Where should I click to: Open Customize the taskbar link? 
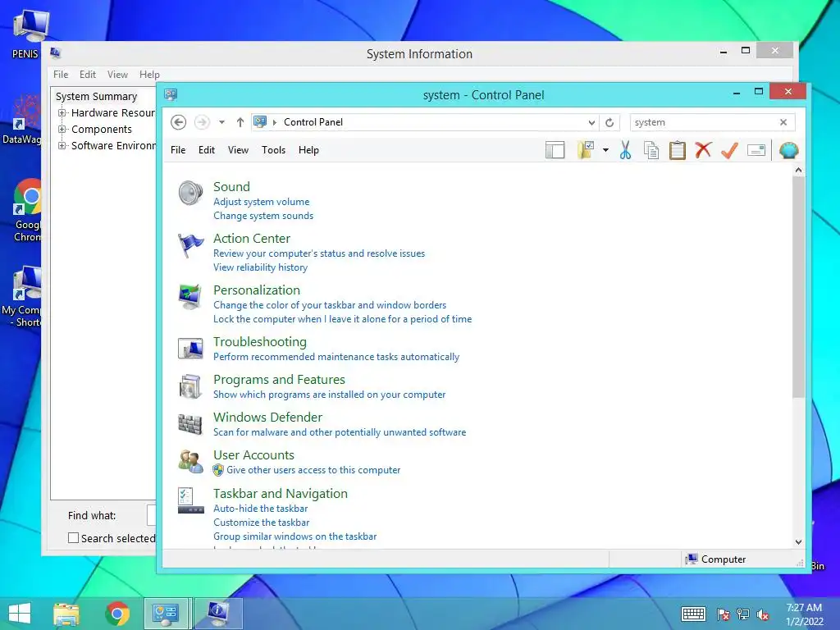pyautogui.click(x=262, y=522)
